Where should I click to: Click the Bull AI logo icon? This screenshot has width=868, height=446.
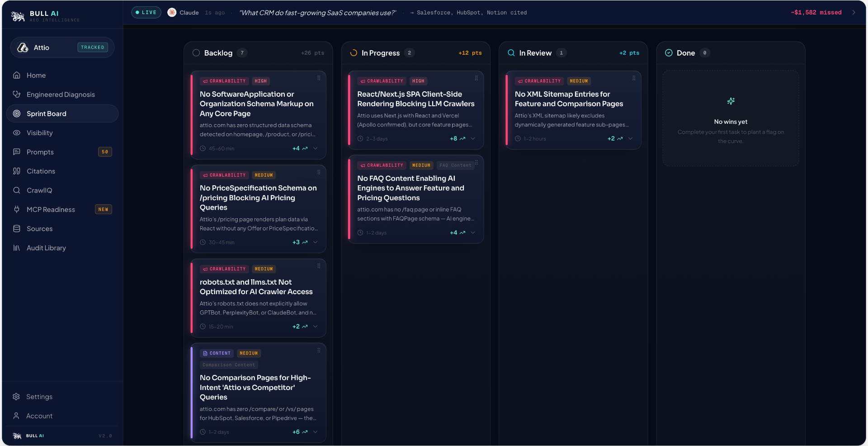coord(18,16)
